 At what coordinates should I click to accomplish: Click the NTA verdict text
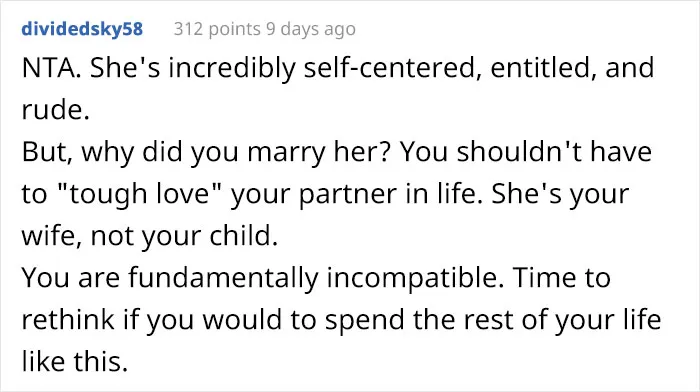pyautogui.click(x=51, y=68)
